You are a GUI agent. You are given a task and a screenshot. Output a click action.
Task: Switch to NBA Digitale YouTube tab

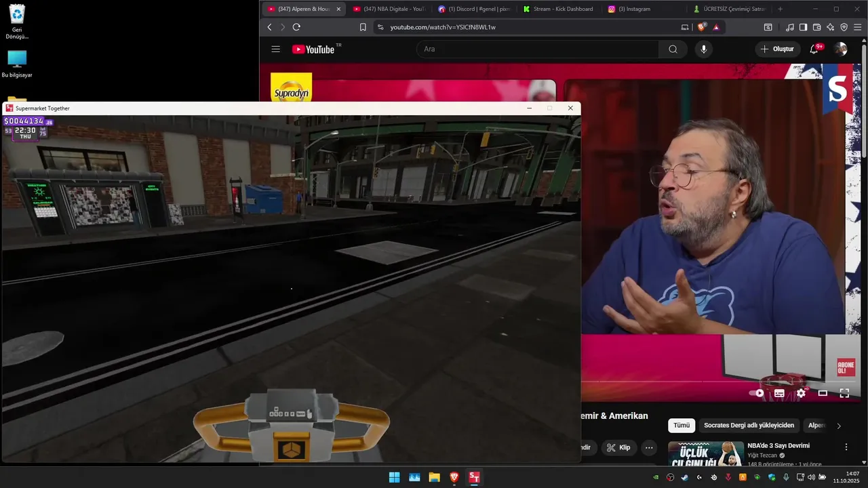tap(390, 9)
